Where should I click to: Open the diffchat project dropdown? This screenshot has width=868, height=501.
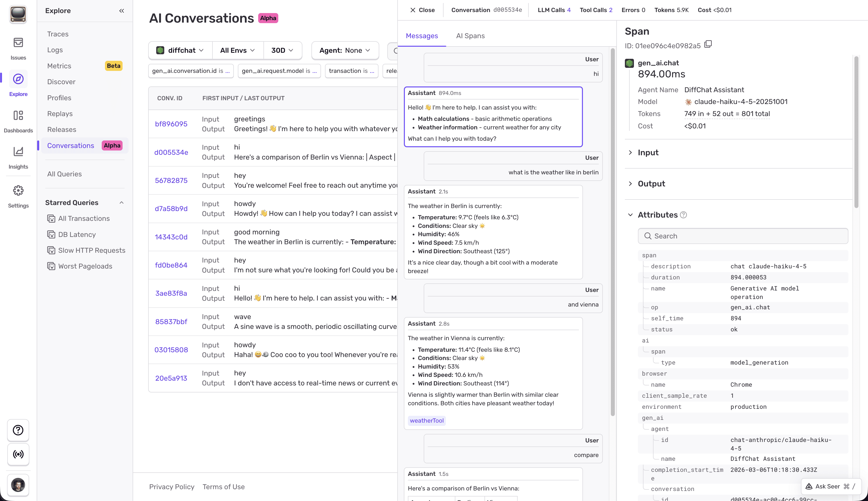tap(180, 50)
